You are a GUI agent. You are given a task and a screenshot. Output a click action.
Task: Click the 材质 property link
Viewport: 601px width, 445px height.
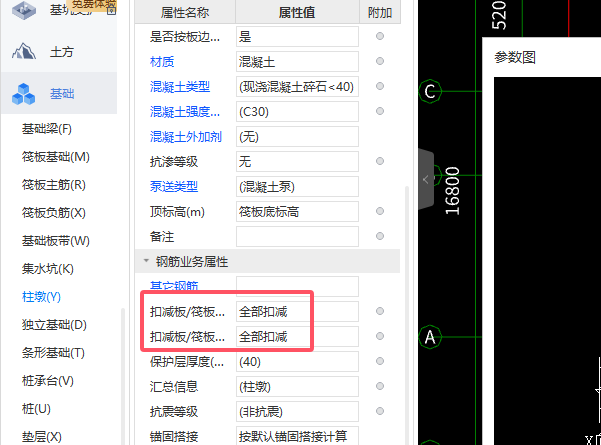tap(162, 62)
